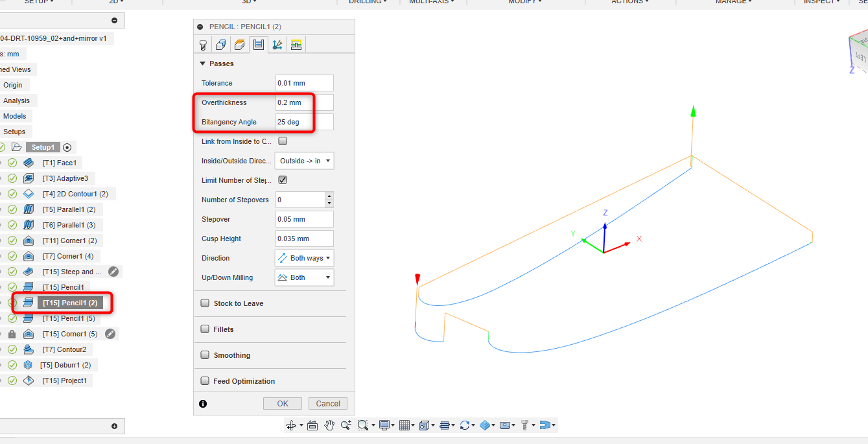Increase Number of Stepovers with the stepper

point(330,196)
